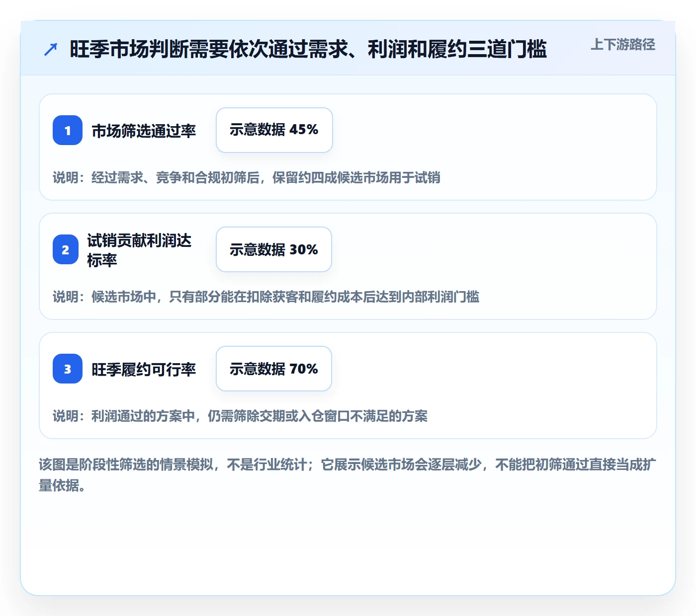Screen dimensions: 696x616
Task: Select the number 3 step badge
Action: [x=68, y=369]
